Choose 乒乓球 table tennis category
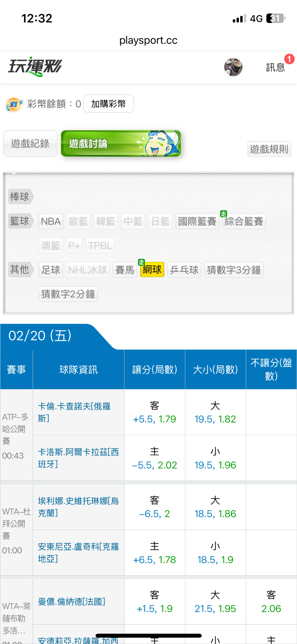297x644 pixels. tap(184, 270)
